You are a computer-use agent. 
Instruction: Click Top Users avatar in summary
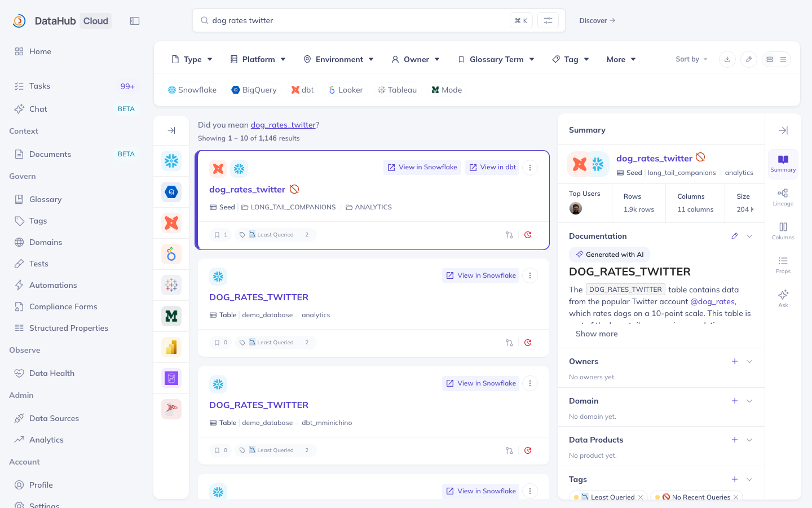576,208
